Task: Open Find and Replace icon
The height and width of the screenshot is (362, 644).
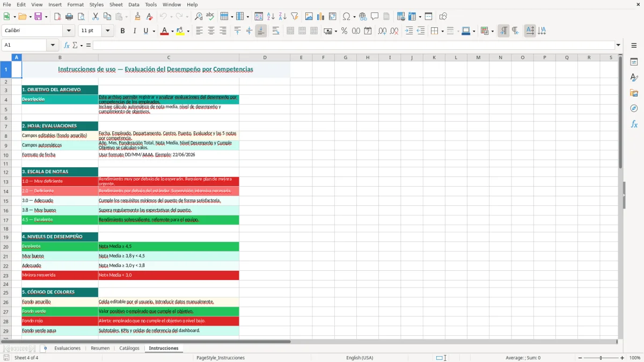Action: point(198,17)
